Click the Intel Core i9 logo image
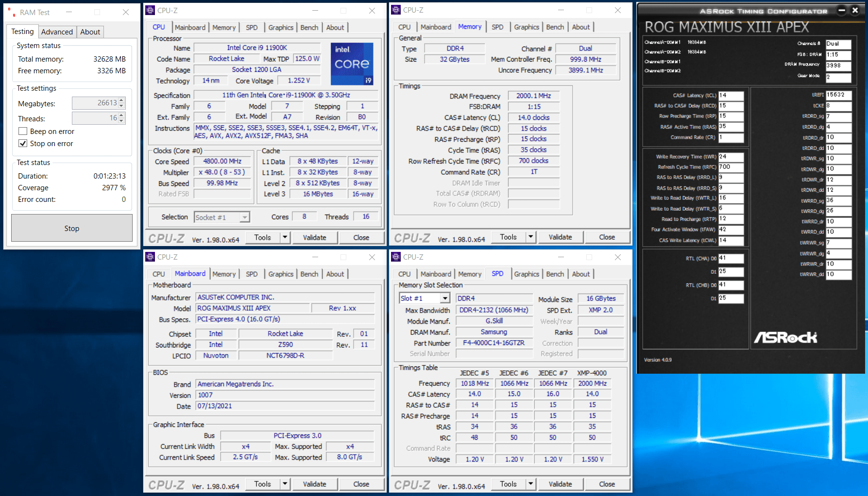This screenshot has width=868, height=496. tap(352, 64)
